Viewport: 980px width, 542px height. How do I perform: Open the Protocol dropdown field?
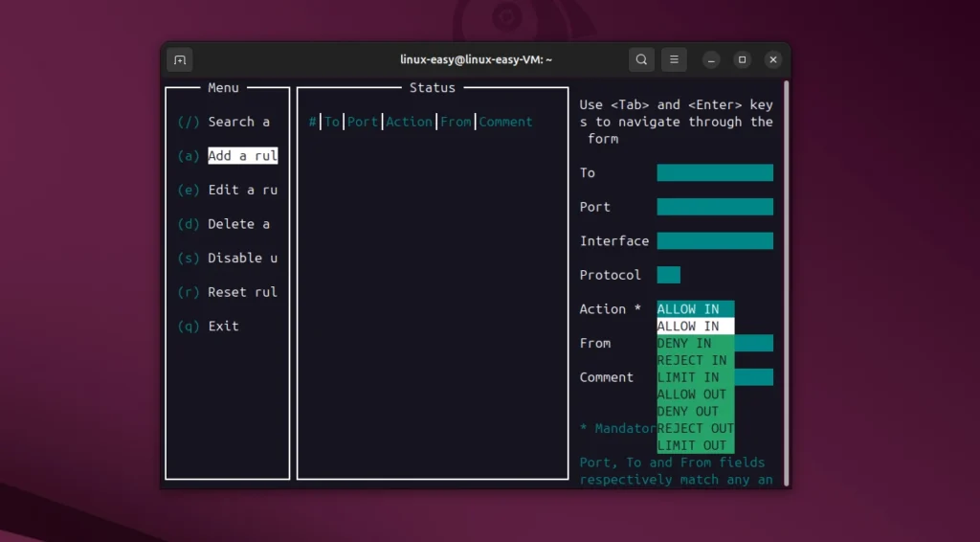[x=668, y=275]
